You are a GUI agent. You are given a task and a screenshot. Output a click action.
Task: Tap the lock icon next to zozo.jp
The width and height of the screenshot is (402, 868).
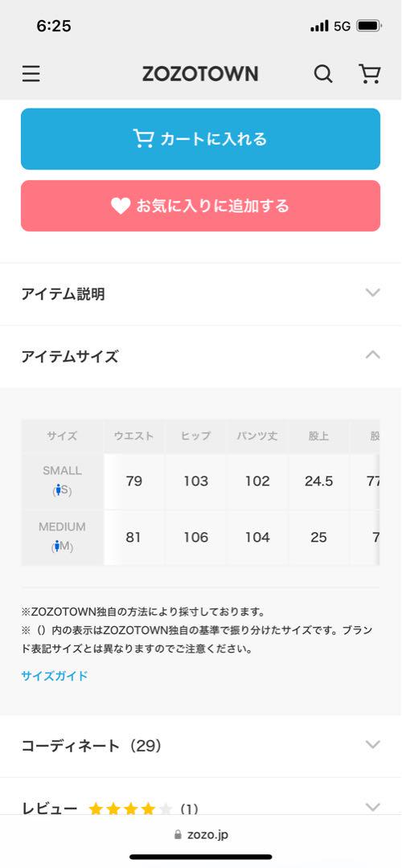tap(178, 834)
